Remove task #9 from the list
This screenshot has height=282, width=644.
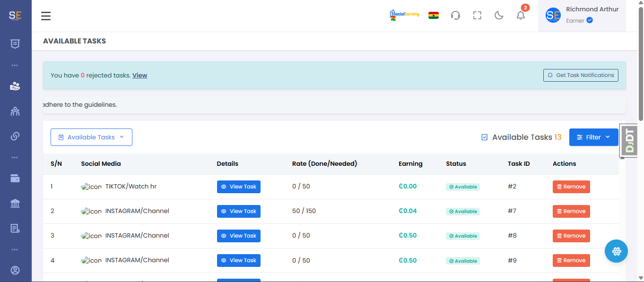(571, 261)
